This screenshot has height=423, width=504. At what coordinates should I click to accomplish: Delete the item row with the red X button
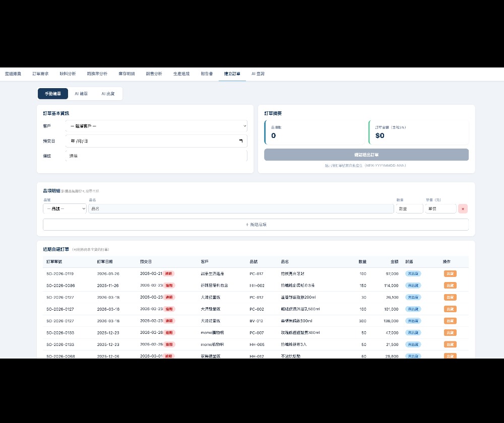(463, 209)
